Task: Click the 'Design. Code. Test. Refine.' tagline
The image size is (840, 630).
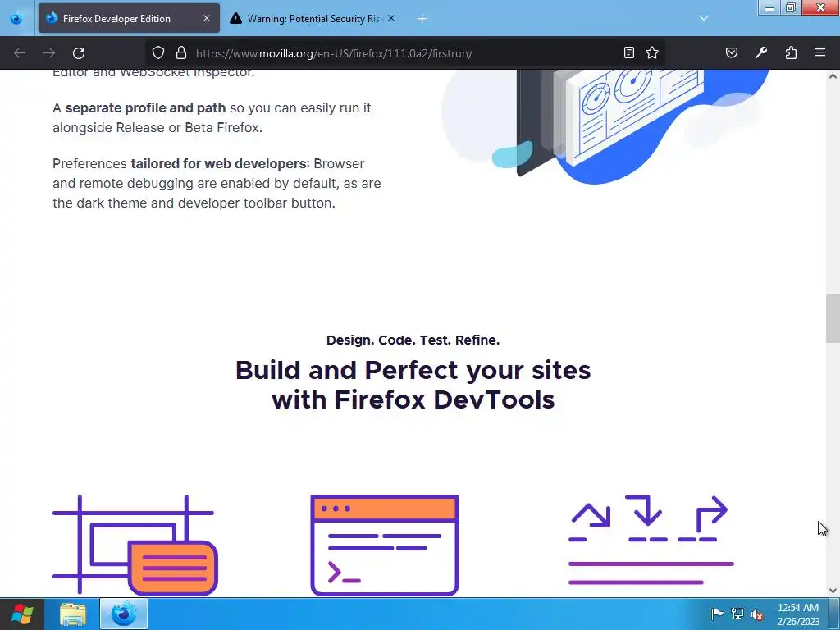Action: (x=413, y=340)
